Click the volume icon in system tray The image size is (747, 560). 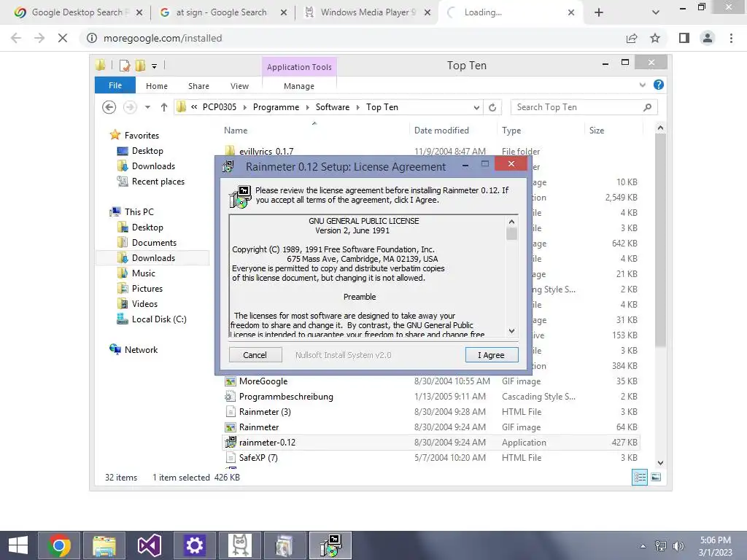(x=678, y=546)
